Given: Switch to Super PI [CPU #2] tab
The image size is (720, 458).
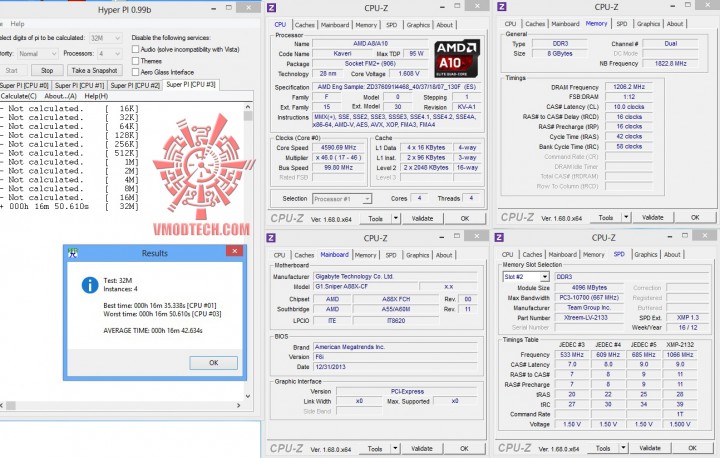Looking at the screenshot, I should (x=135, y=85).
